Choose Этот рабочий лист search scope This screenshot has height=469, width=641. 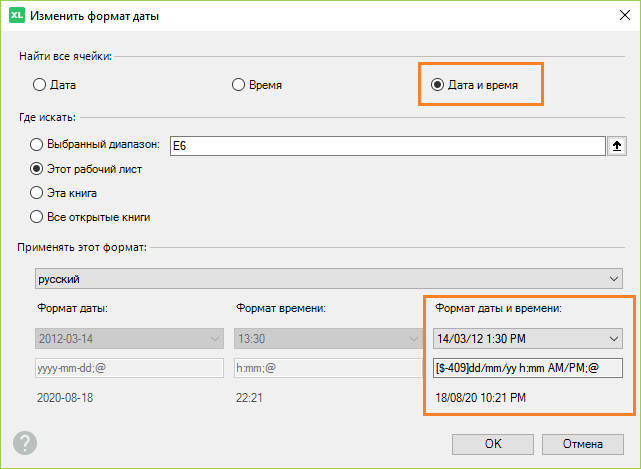pyautogui.click(x=39, y=169)
